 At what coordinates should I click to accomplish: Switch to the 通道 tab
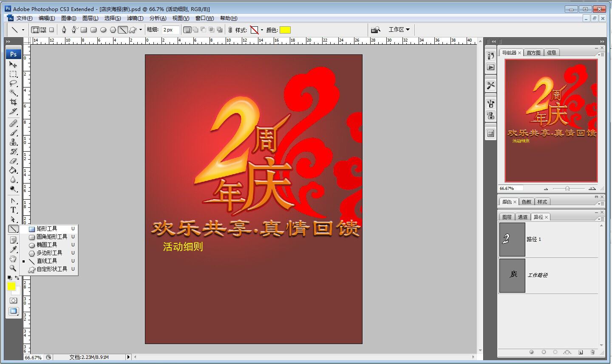[x=522, y=217]
